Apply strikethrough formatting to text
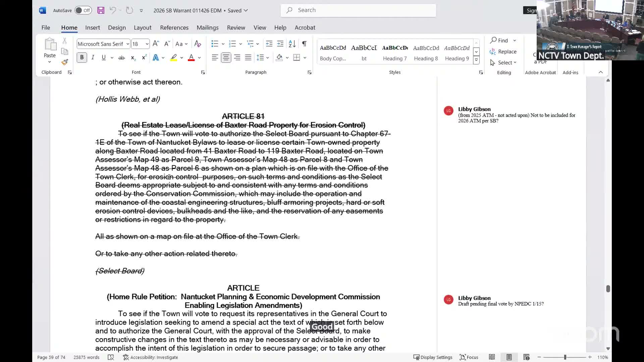 click(x=121, y=58)
